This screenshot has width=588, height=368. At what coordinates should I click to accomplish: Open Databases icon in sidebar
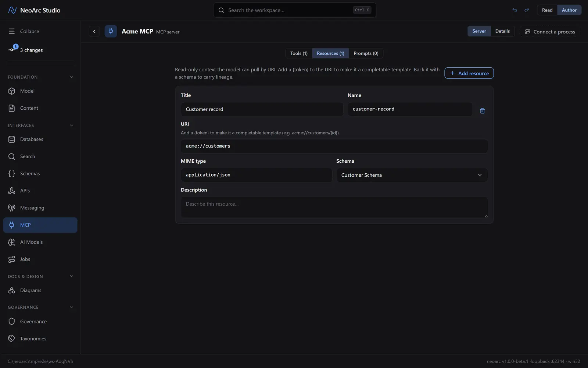pyautogui.click(x=12, y=139)
